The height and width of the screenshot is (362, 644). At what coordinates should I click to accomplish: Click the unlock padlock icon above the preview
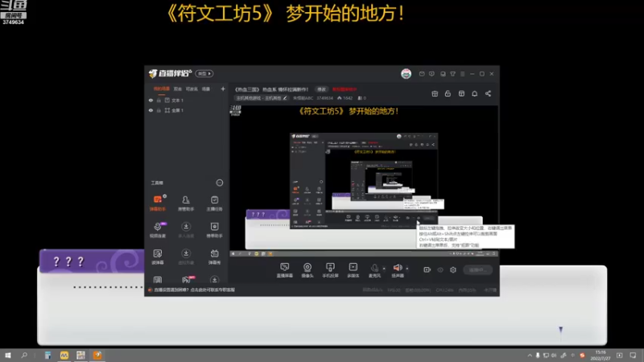[448, 93]
